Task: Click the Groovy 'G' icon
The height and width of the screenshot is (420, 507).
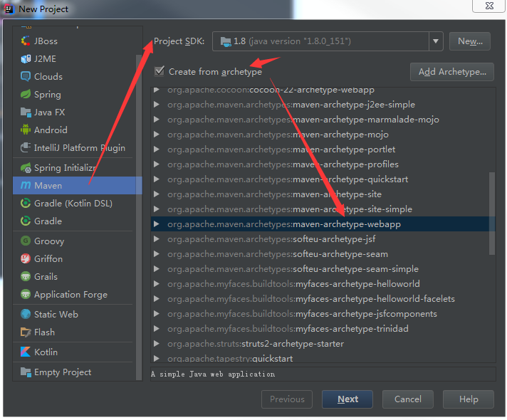Action: click(26, 241)
